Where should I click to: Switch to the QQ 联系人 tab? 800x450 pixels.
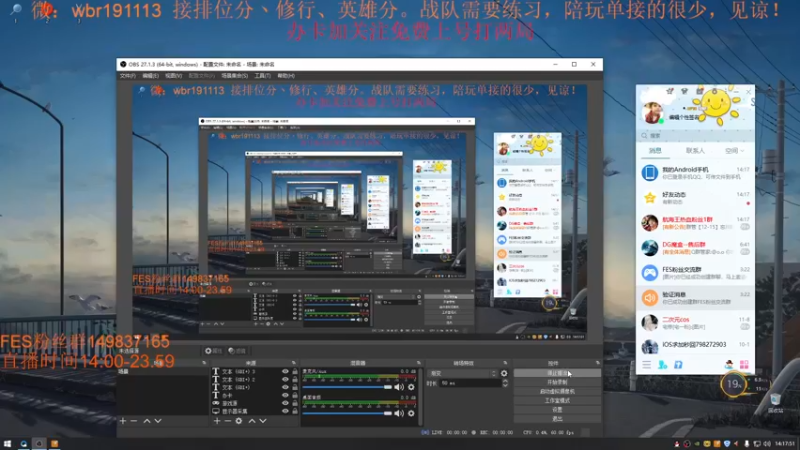point(695,151)
